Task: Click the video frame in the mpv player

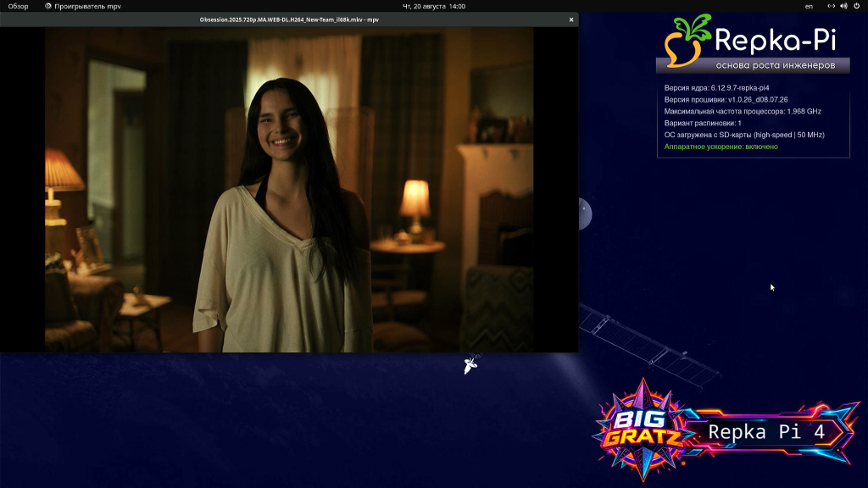Action: coord(289,190)
